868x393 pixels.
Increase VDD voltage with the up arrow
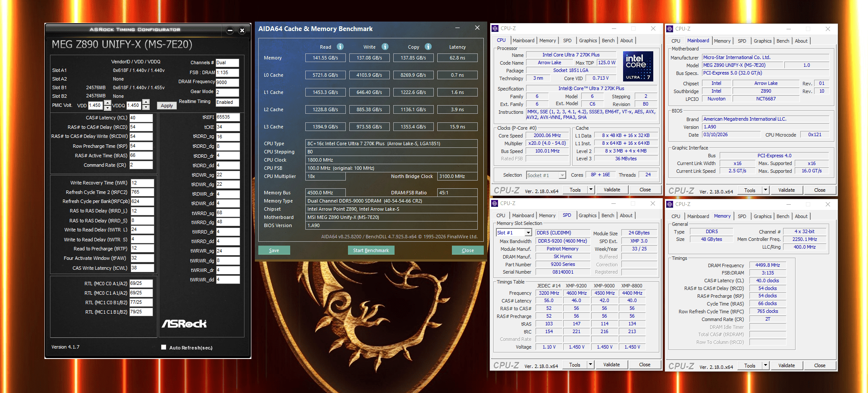pos(108,103)
